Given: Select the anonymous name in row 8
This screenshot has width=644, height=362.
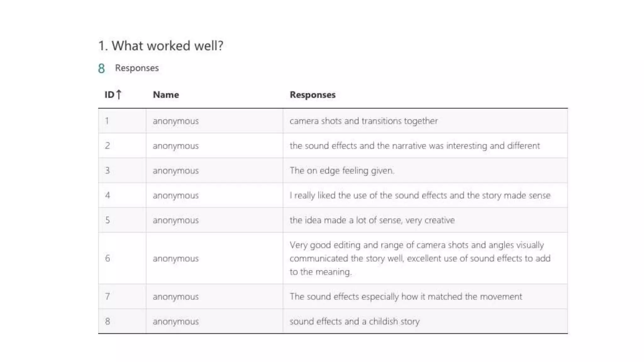Looking at the screenshot, I should tap(175, 321).
